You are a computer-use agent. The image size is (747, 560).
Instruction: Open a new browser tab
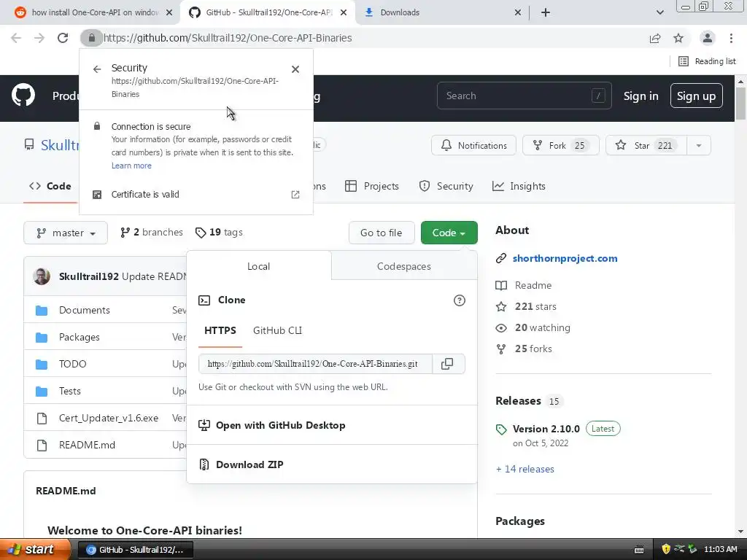click(546, 12)
